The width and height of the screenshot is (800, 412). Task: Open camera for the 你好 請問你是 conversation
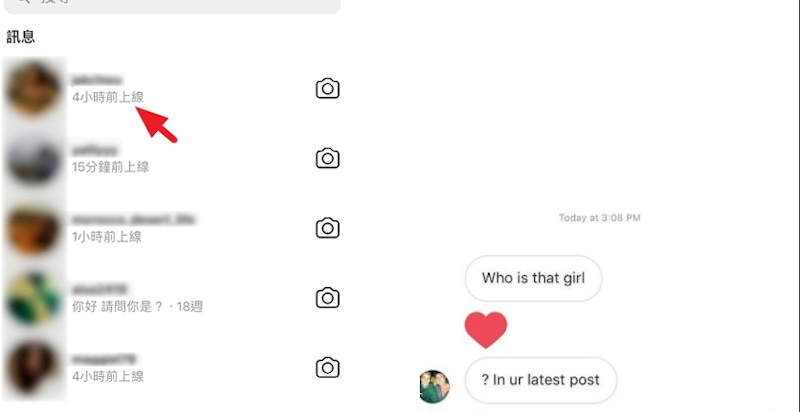328,298
